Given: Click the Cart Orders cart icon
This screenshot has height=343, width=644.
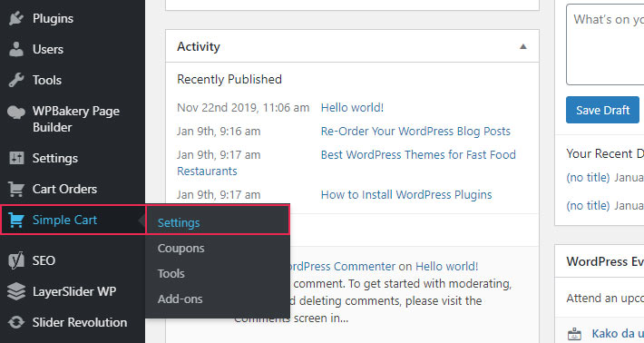Looking at the screenshot, I should pyautogui.click(x=16, y=189).
